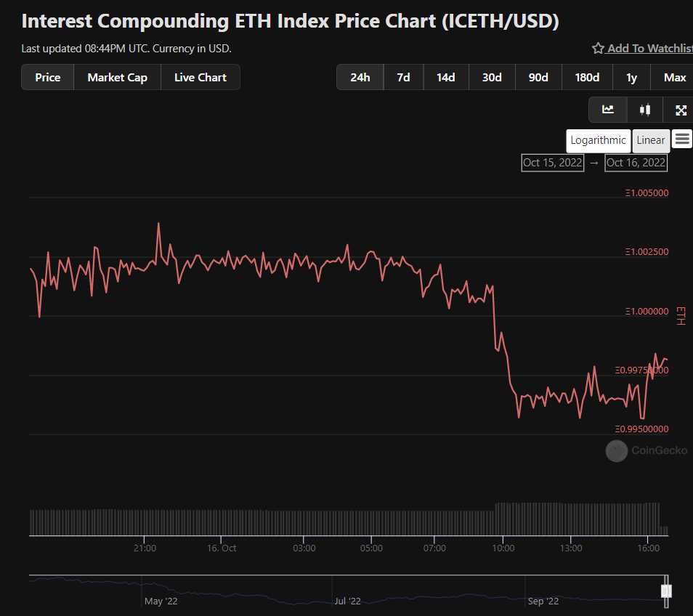The width and height of the screenshot is (693, 616).
Task: Select the line chart view icon
Action: tap(607, 110)
